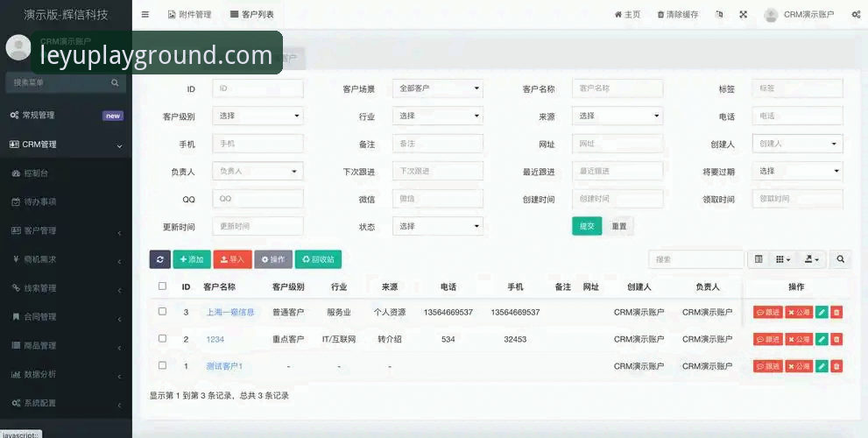Screen dimensions: 868x438
Task: Open settings gears icon at top right
Action: (856, 14)
